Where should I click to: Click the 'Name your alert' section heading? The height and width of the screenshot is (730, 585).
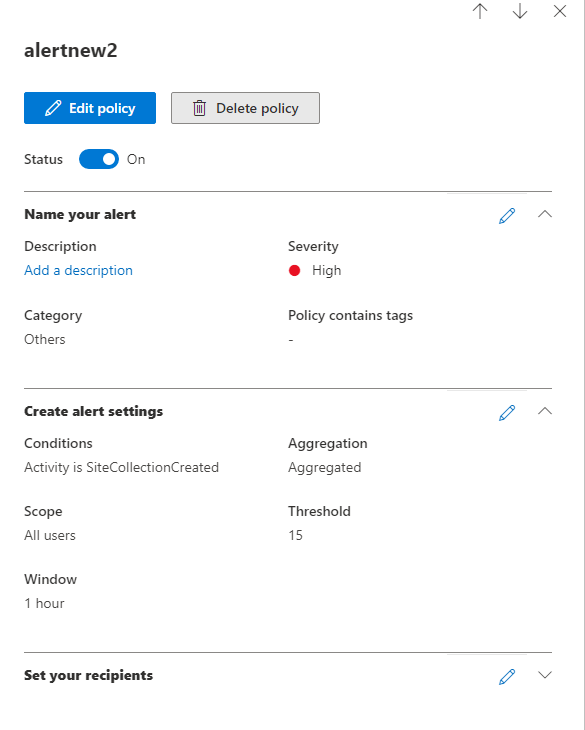click(x=80, y=214)
